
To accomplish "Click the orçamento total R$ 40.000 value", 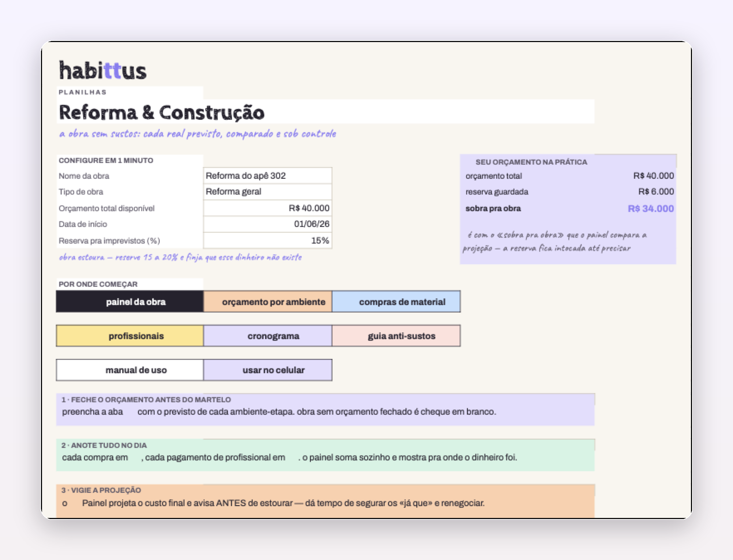I will click(x=654, y=176).
